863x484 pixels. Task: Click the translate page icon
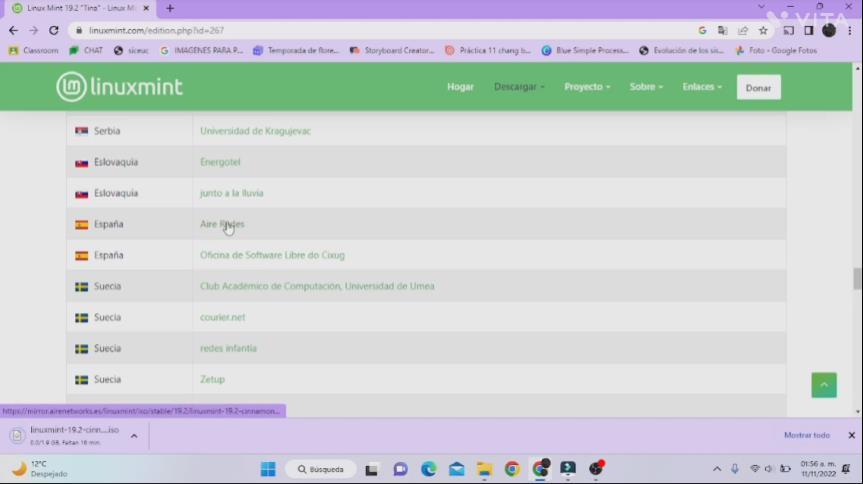click(x=723, y=31)
